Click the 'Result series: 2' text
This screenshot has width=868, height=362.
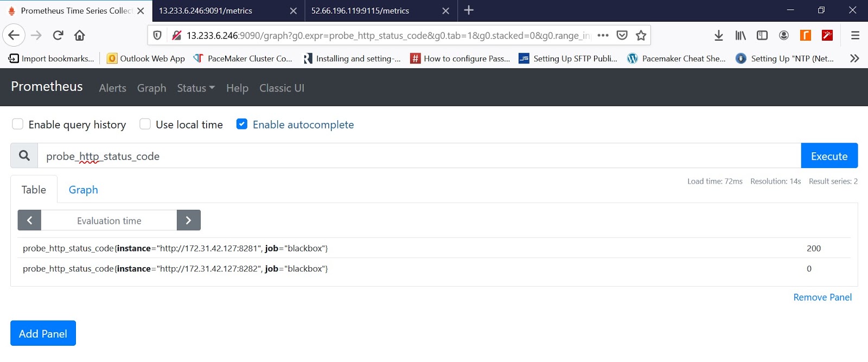[833, 181]
